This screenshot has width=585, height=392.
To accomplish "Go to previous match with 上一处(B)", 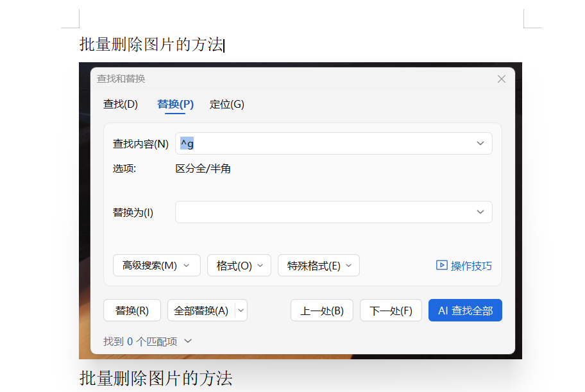I will [x=322, y=311].
